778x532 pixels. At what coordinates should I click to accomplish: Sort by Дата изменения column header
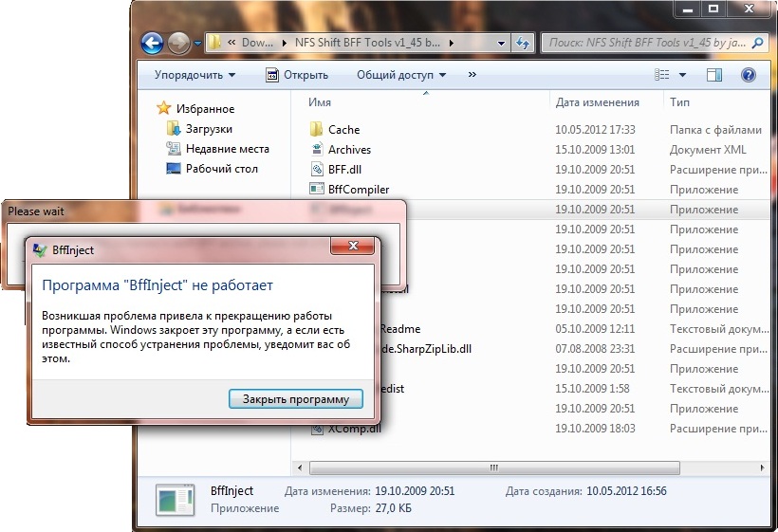[x=597, y=102]
